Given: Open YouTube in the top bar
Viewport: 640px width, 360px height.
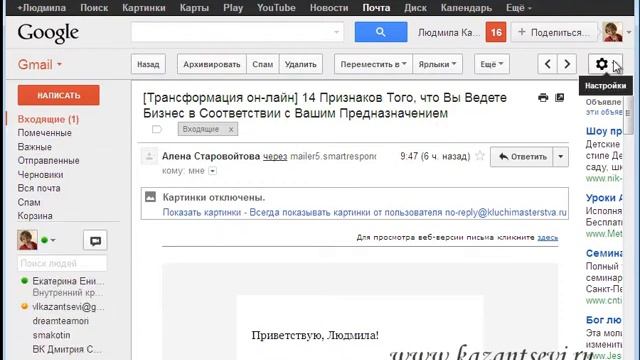Looking at the screenshot, I should (276, 8).
